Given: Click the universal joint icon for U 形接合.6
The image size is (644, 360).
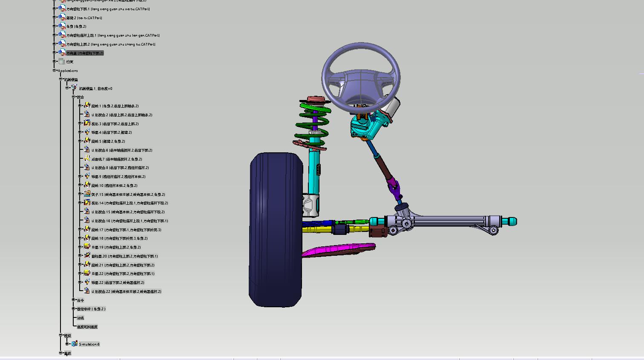Looking at the screenshot, I should 87,150.
